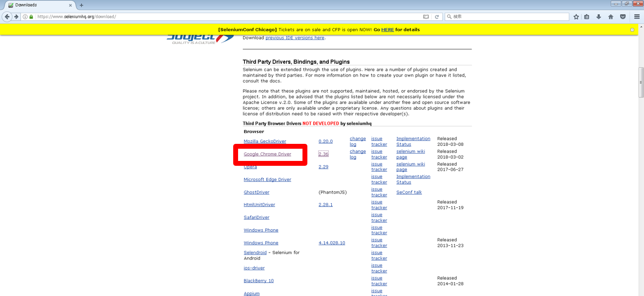Reload the current page
The height and width of the screenshot is (296, 644).
click(x=437, y=17)
